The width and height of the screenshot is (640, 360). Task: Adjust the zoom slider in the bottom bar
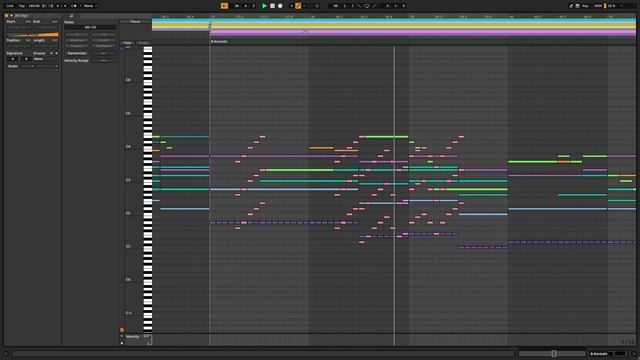(x=553, y=353)
